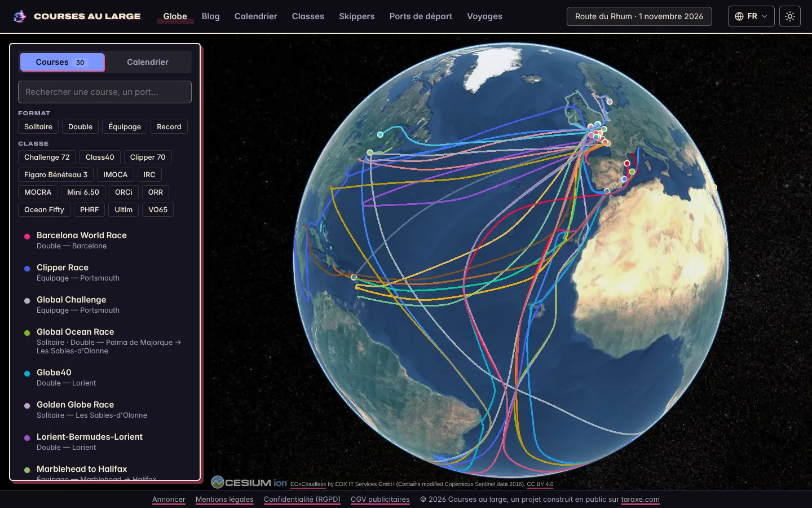
Task: Select Golden Globe Race in list
Action: click(105, 410)
